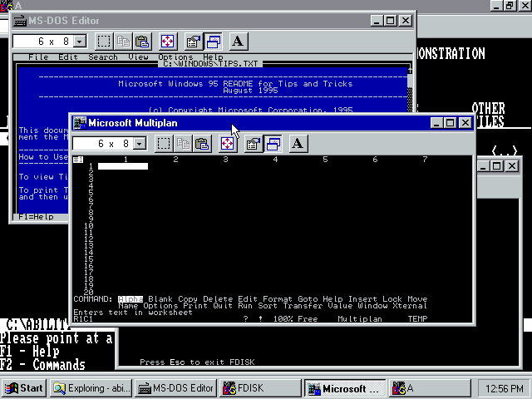Switch to MS-DOS Editor taskbar button

pyautogui.click(x=175, y=388)
